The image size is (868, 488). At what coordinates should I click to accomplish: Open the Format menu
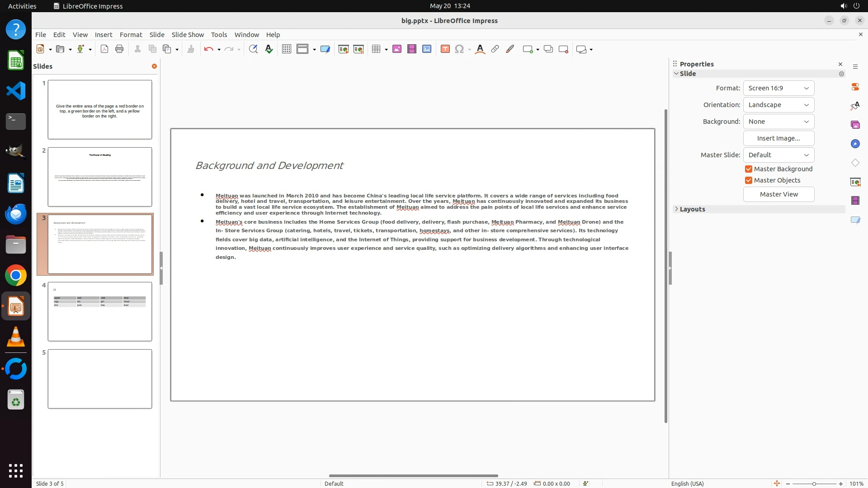tap(131, 35)
